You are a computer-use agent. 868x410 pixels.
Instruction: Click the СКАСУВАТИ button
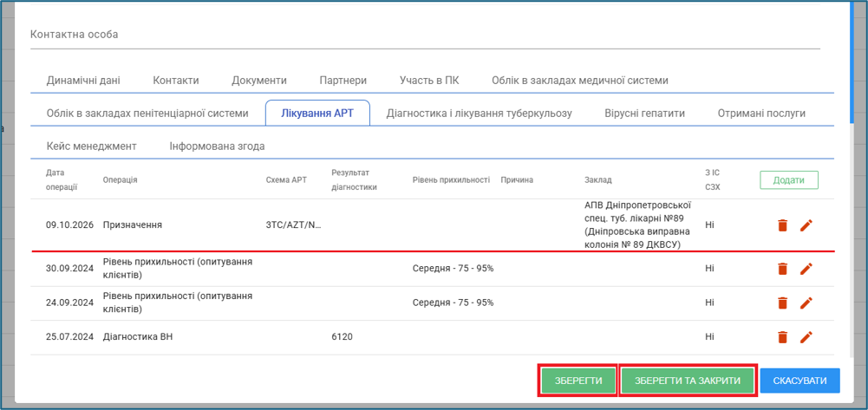point(799,381)
